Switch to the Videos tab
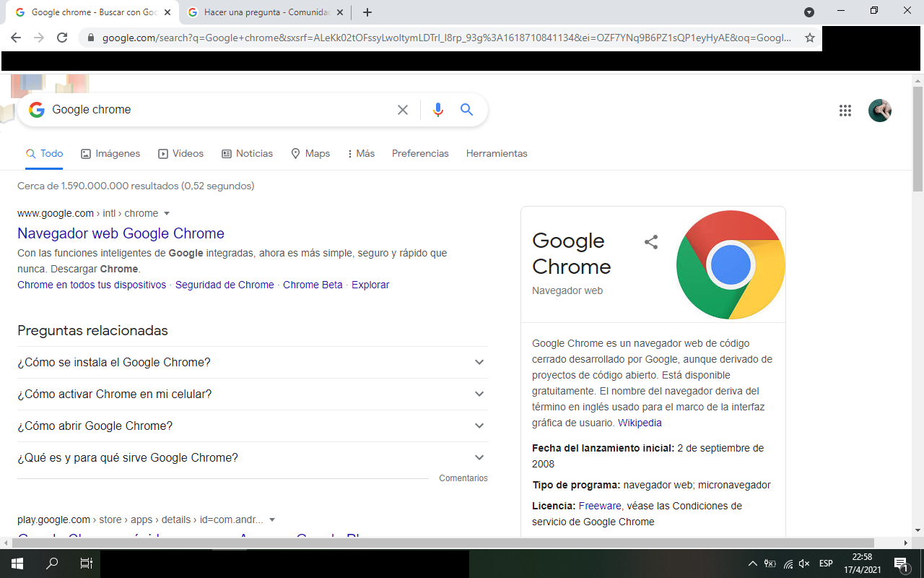The height and width of the screenshot is (578, 924). pos(181,154)
